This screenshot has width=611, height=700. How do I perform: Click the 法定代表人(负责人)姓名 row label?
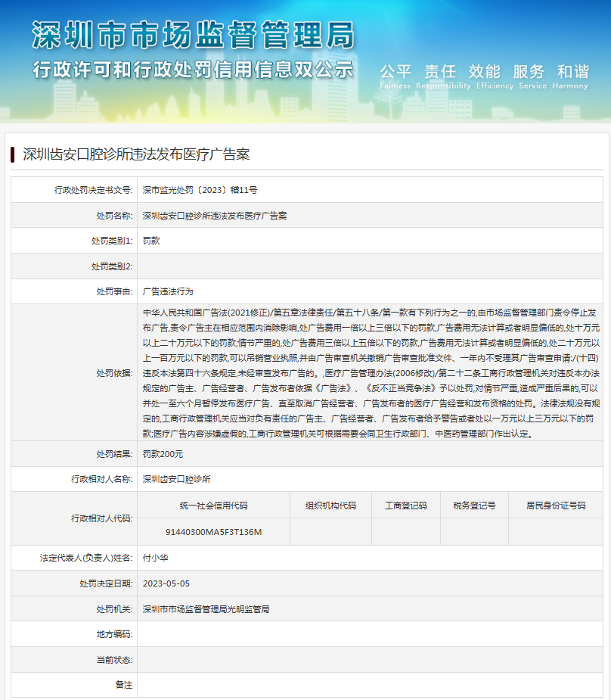point(86,558)
